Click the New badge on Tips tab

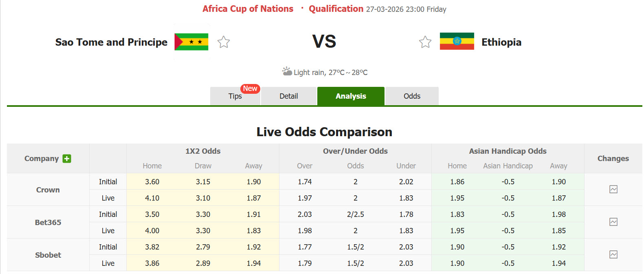250,88
